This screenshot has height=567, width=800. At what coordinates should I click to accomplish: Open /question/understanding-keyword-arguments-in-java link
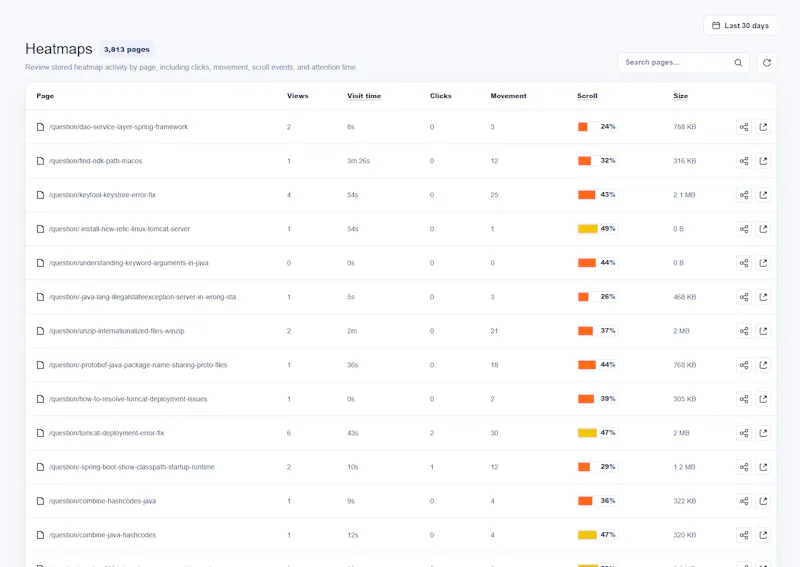click(x=129, y=263)
